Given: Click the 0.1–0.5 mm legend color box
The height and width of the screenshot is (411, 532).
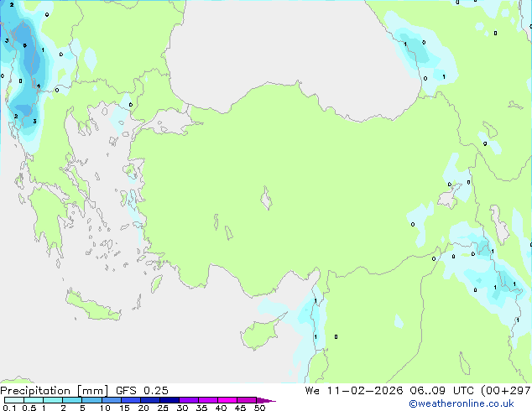Looking at the screenshot, I should click(14, 400).
